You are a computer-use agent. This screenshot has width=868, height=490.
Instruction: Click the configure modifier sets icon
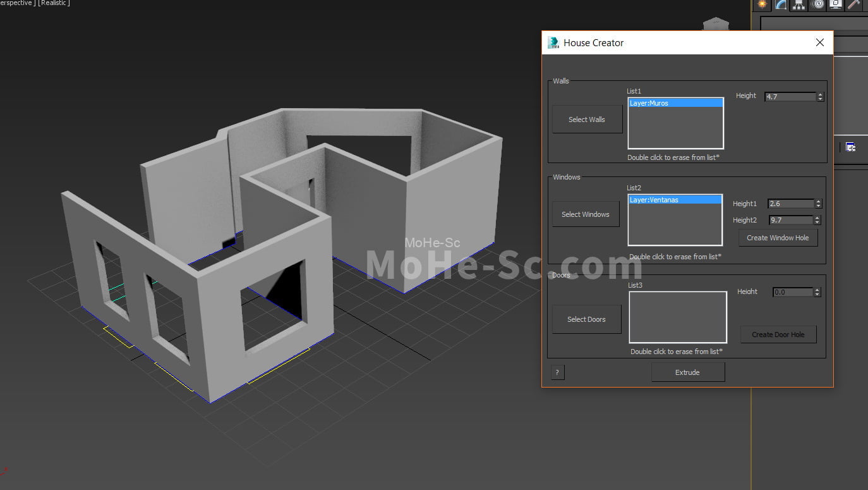click(851, 147)
